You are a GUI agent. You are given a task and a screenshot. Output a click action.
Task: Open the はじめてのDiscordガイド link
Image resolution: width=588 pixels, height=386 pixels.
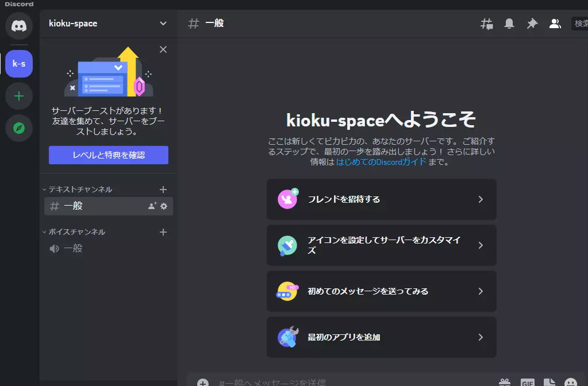(381, 162)
